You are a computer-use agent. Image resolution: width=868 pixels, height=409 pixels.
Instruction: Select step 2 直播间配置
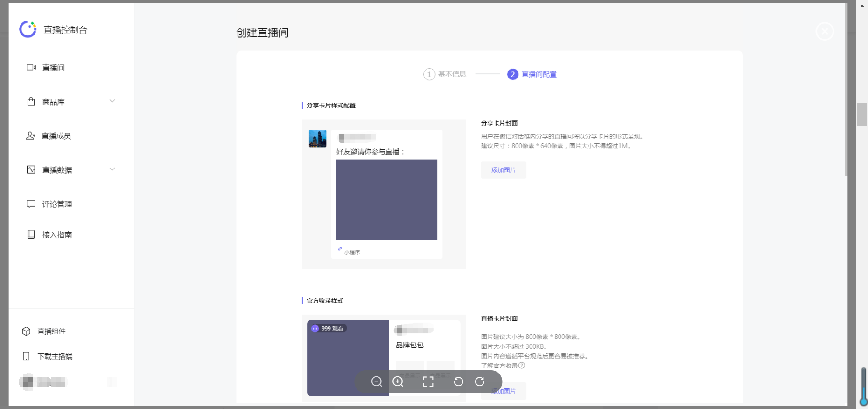tap(532, 74)
